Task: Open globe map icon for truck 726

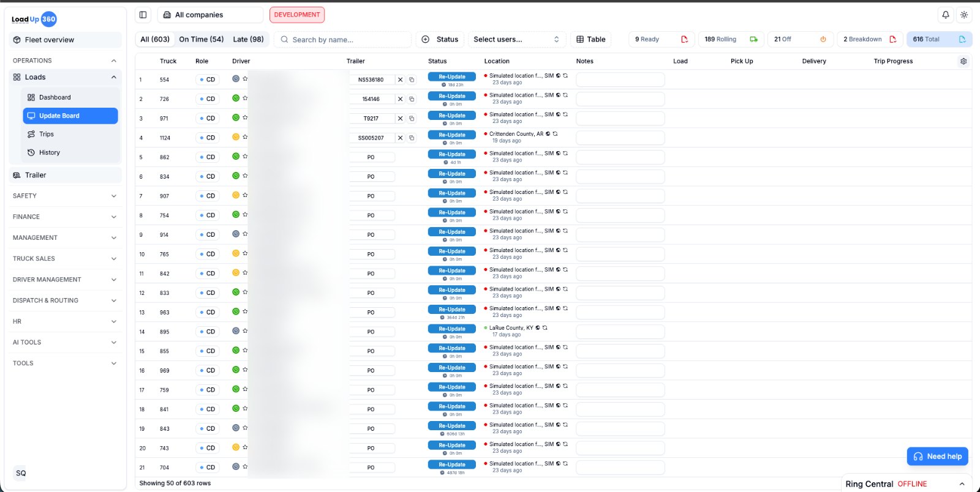Action: tap(558, 95)
